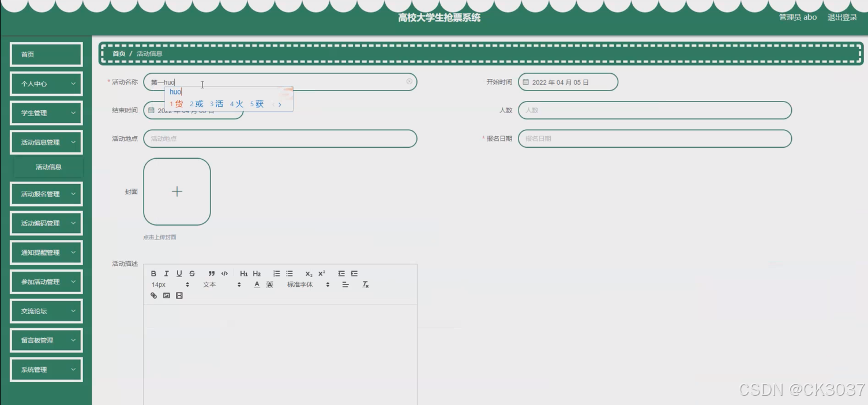
Task: Choose IME candidate 5 获
Action: coord(257,104)
